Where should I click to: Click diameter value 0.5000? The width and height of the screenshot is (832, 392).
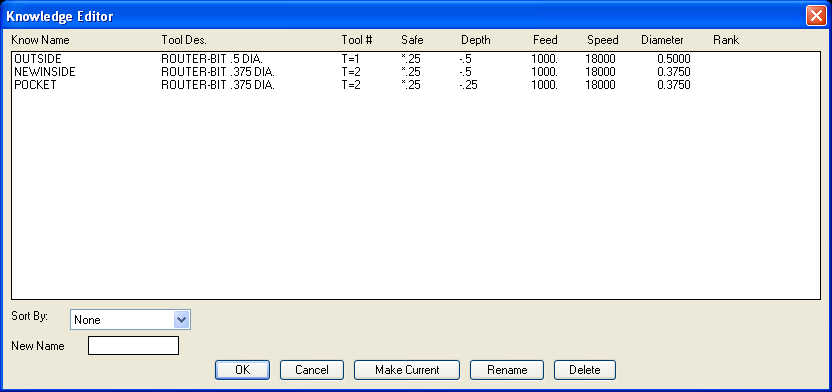coord(674,59)
